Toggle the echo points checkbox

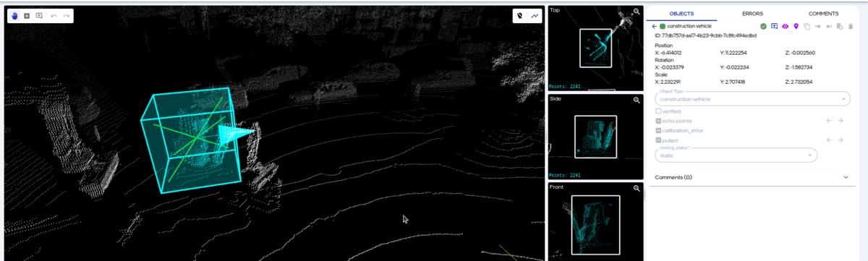[658, 121]
